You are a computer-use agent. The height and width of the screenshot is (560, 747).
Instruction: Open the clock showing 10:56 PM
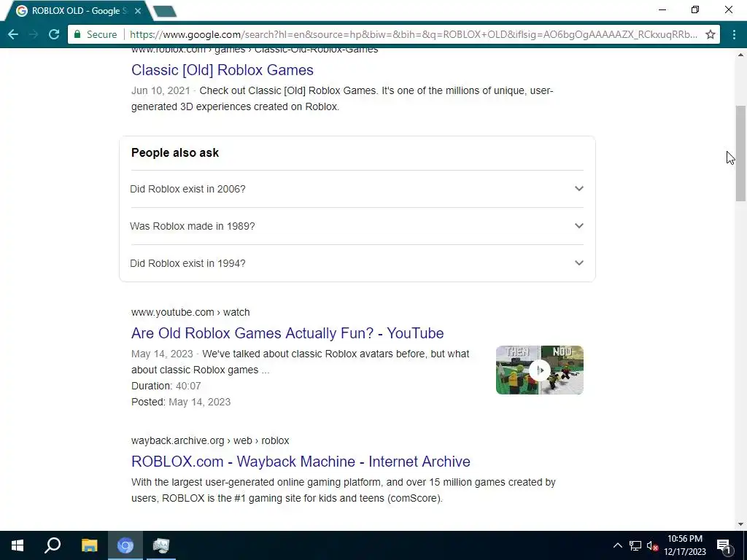point(685,545)
